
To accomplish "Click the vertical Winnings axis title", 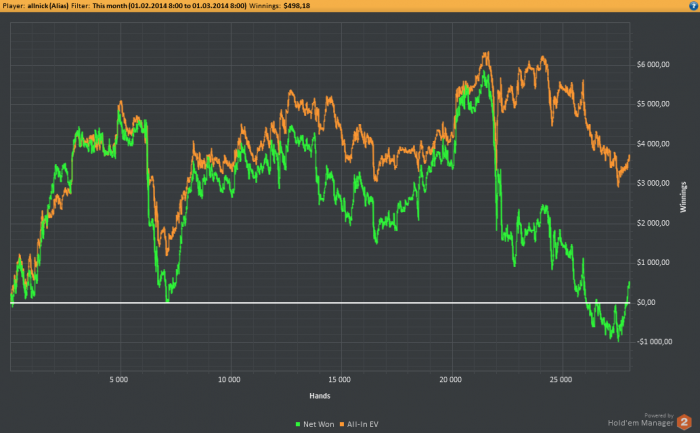I will pyautogui.click(x=683, y=197).
